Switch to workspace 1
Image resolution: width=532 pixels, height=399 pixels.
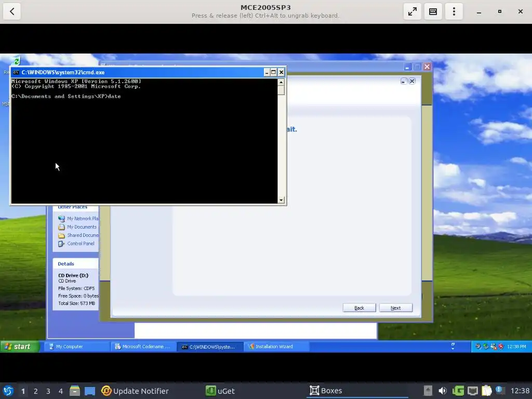pyautogui.click(x=23, y=391)
